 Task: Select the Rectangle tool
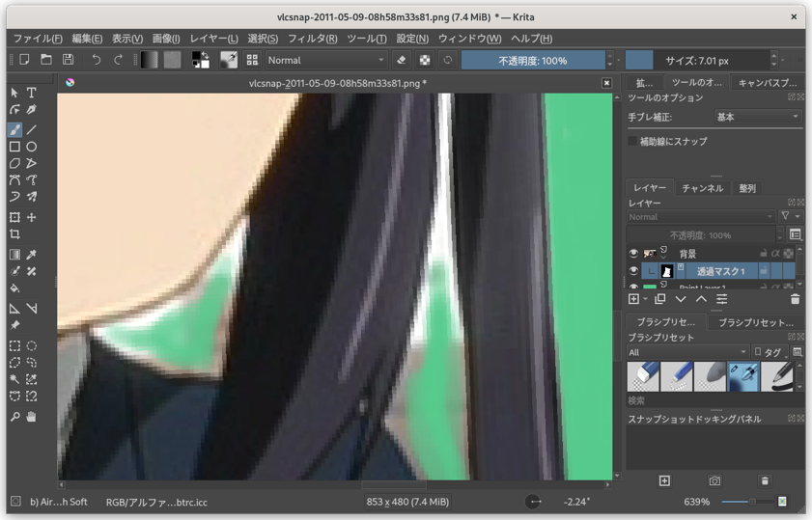15,147
